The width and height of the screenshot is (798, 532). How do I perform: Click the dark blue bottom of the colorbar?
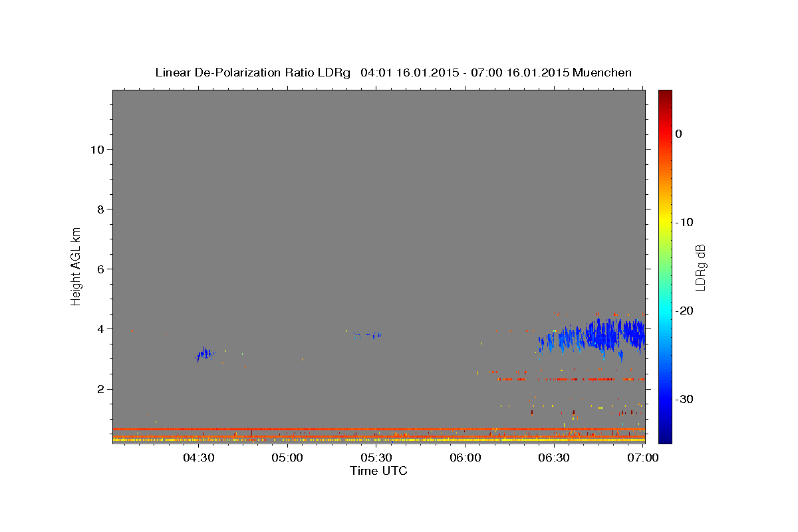[x=665, y=438]
